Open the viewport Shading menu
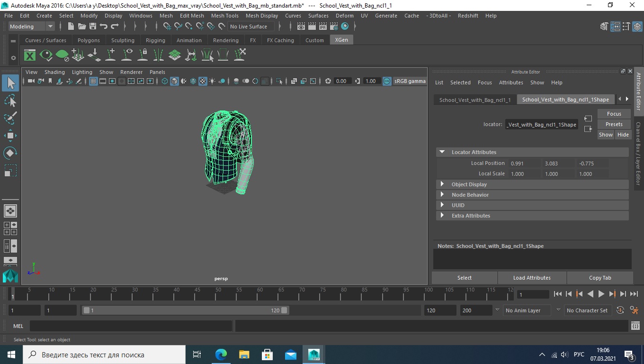 (54, 72)
